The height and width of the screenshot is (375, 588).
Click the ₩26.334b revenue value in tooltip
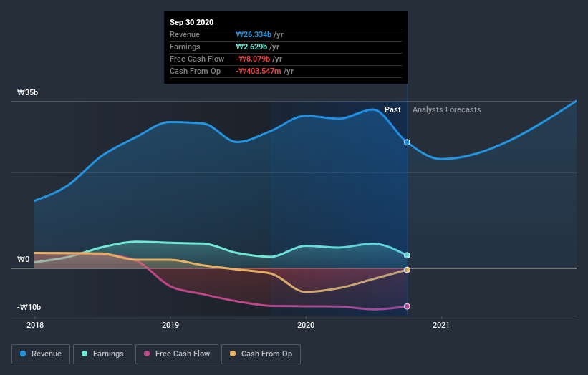[254, 34]
